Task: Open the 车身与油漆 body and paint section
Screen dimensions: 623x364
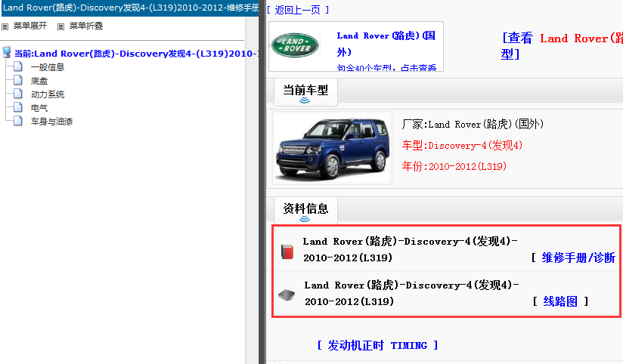Action: coord(52,122)
